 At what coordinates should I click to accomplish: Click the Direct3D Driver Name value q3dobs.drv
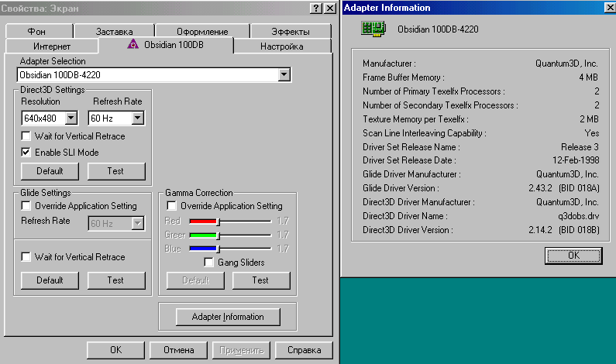(x=578, y=216)
